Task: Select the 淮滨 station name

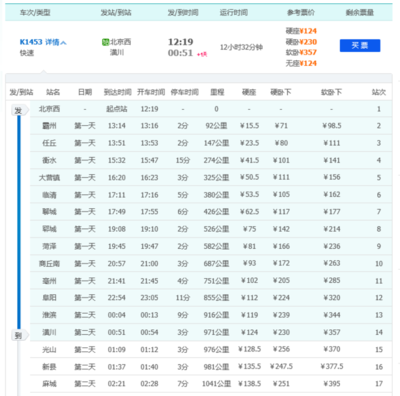Action: [49, 315]
